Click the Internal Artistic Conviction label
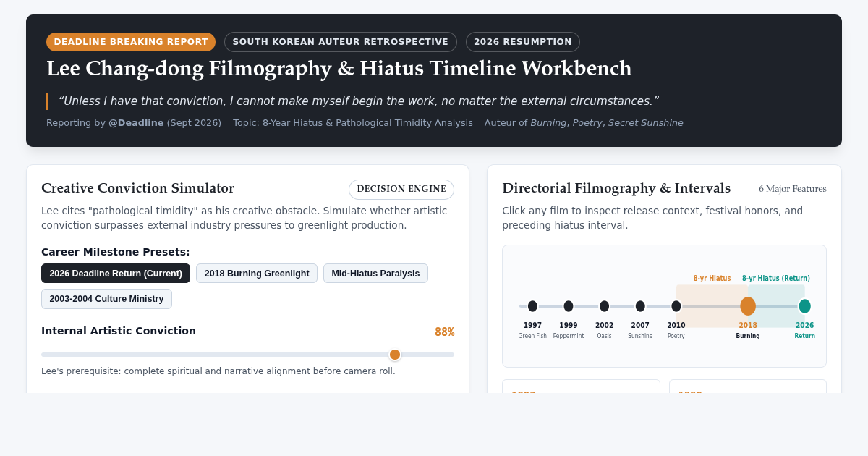Image resolution: width=868 pixels, height=456 pixels. click(x=119, y=331)
